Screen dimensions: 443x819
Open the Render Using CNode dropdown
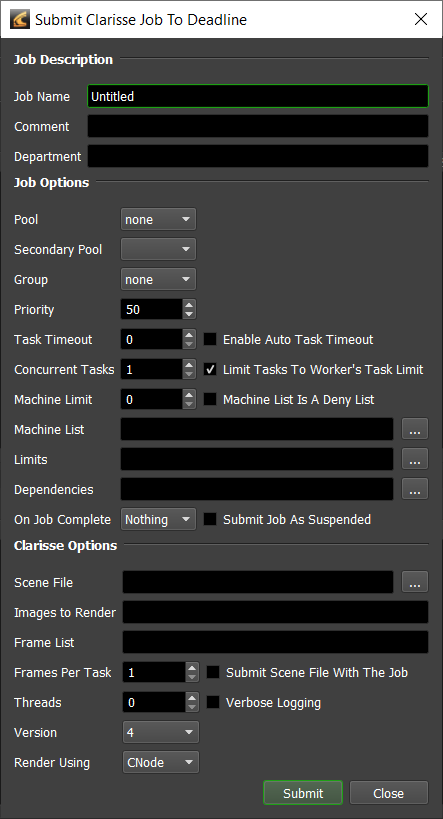(x=161, y=762)
